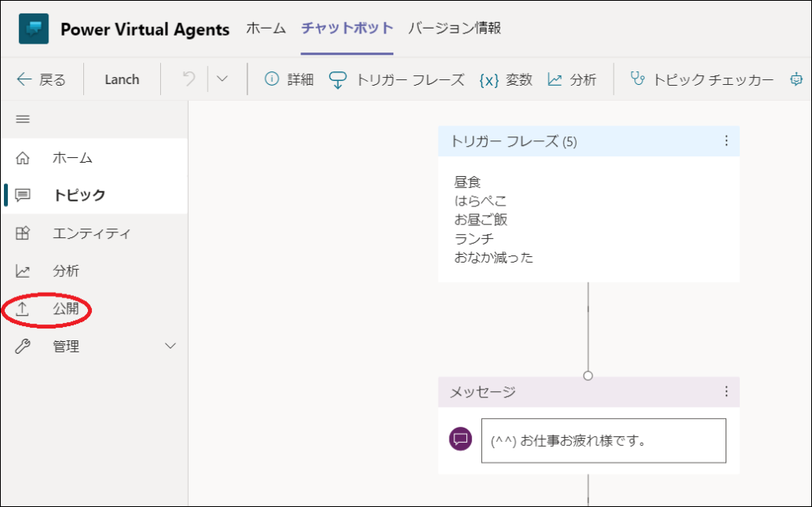The height and width of the screenshot is (507, 812).
Task: Click the メッセージ node header
Action: coord(589,391)
